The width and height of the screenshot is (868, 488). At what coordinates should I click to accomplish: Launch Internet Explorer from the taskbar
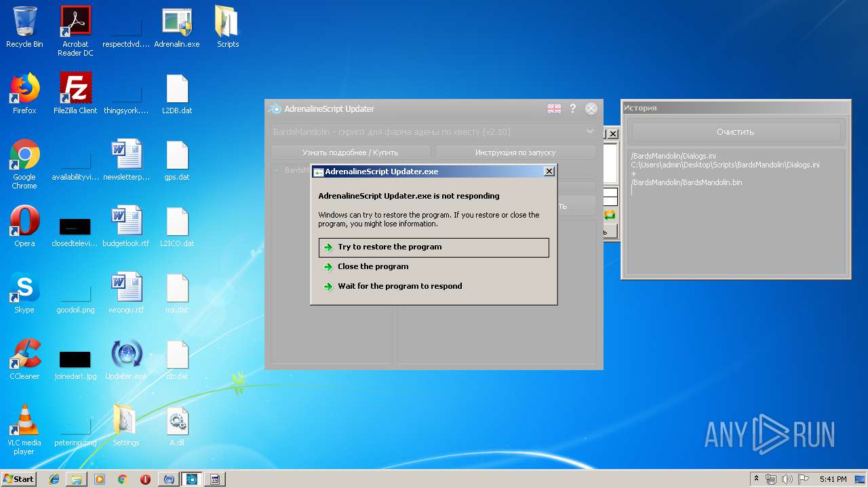pyautogui.click(x=54, y=479)
